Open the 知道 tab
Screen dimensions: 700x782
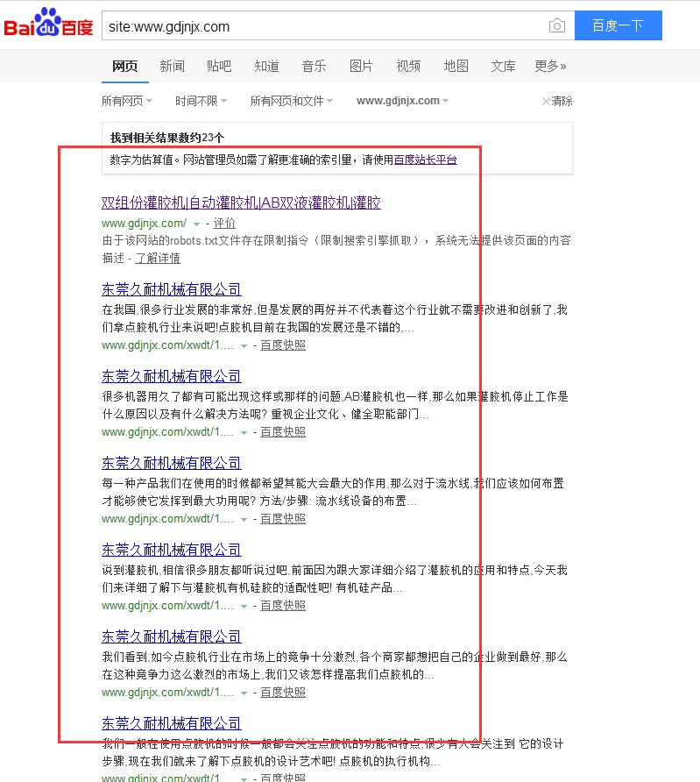point(266,66)
